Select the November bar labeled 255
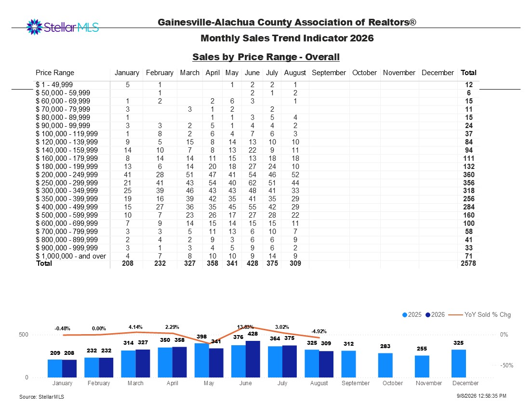532x416 pixels. tap(422, 366)
